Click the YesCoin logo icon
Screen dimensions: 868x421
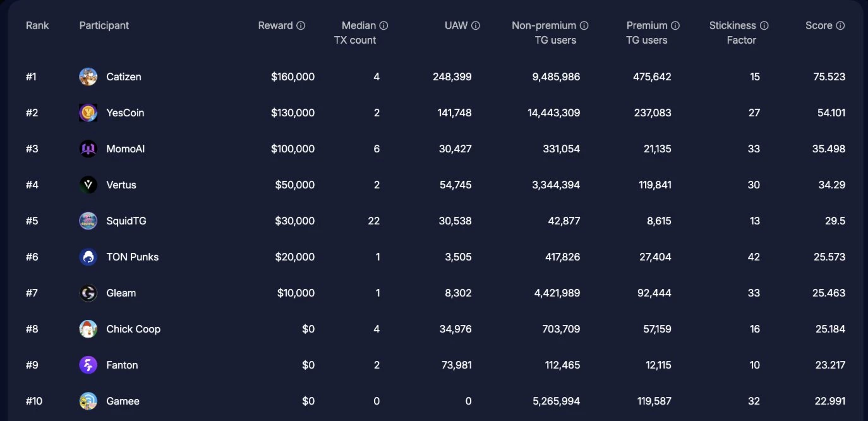pos(88,113)
